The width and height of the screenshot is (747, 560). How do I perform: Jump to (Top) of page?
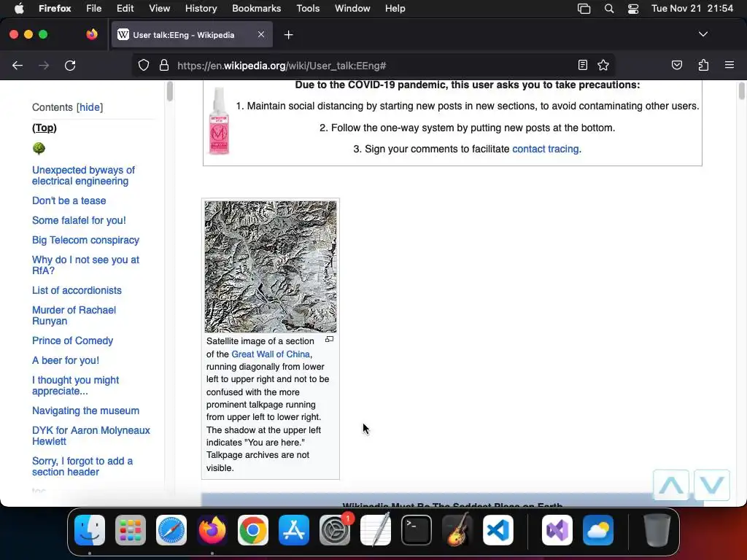click(44, 128)
